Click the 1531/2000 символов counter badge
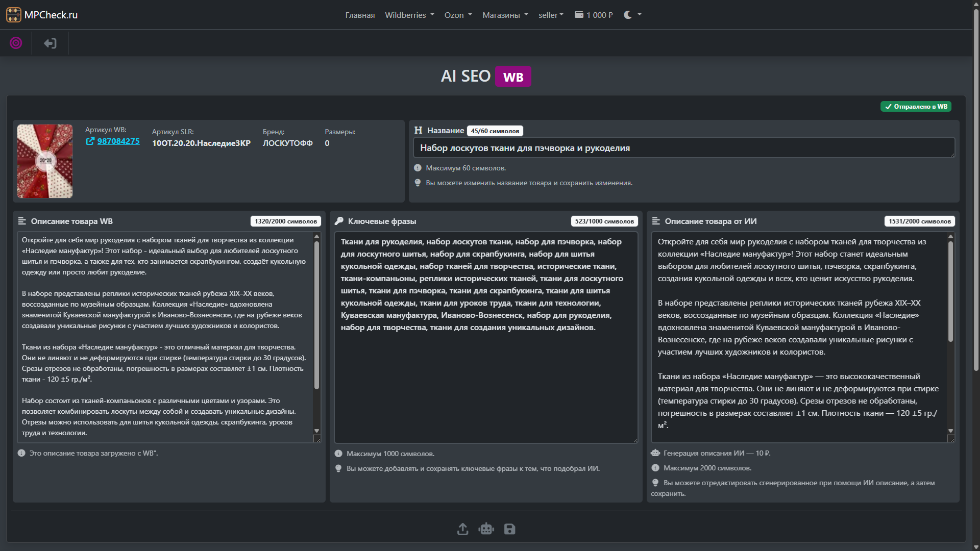The image size is (980, 551). [x=920, y=221]
